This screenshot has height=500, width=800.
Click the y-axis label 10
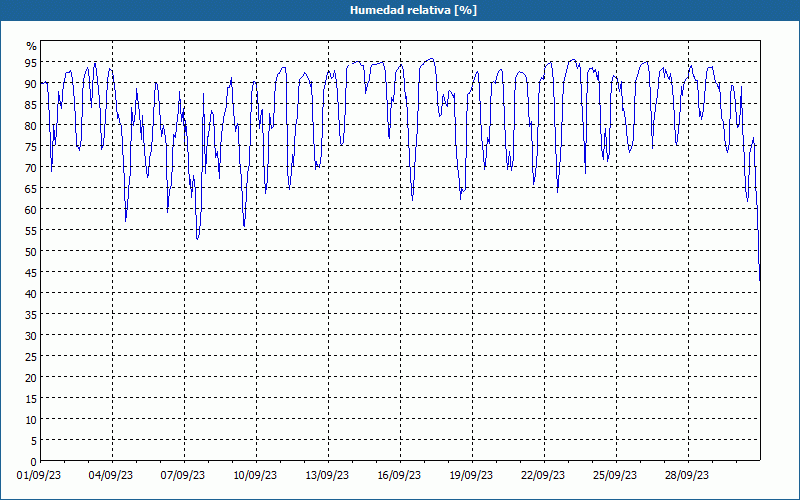tap(31, 420)
